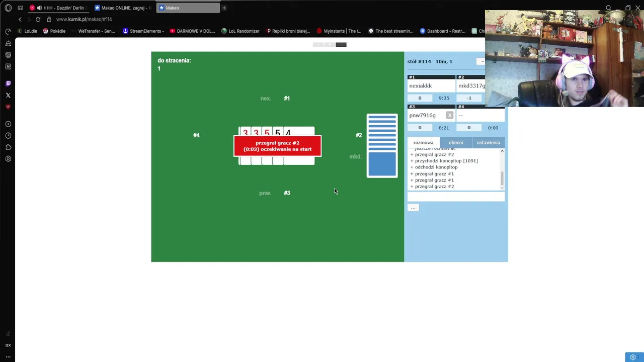Switch to the Makao ONLINE, zagraj tab
The height and width of the screenshot is (362, 644).
pos(123,8)
